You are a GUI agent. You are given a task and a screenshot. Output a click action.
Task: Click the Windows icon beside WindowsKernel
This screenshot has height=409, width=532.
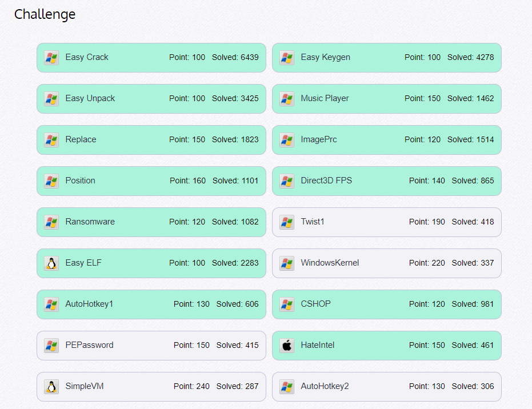[287, 263]
